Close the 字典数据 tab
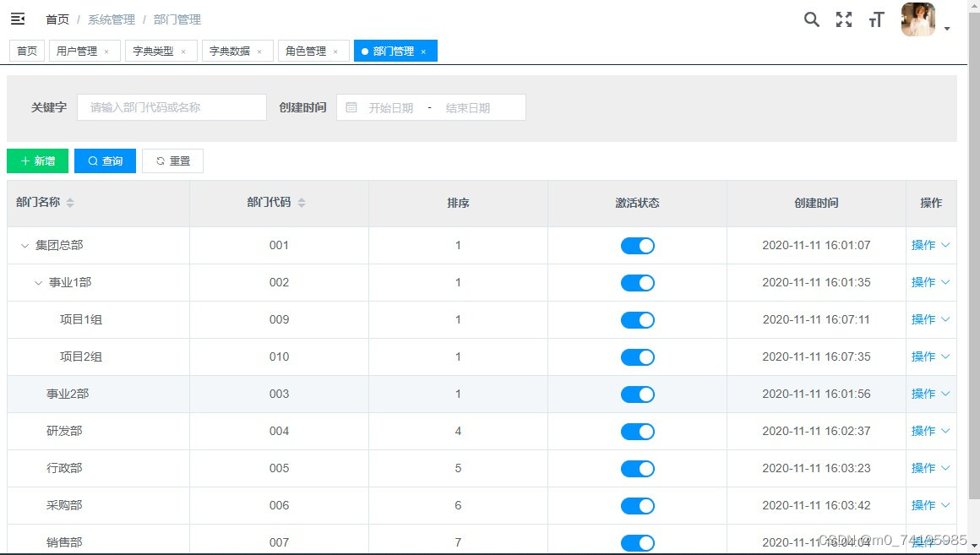The image size is (980, 555). (259, 52)
